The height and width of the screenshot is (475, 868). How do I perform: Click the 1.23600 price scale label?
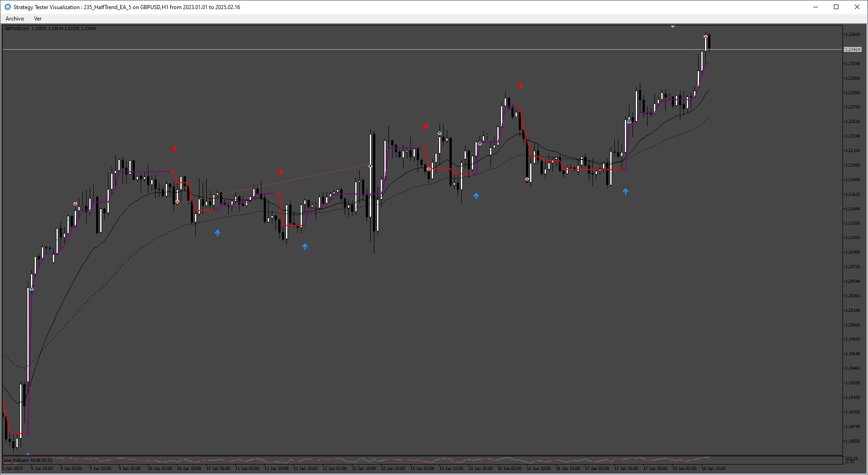tap(853, 35)
